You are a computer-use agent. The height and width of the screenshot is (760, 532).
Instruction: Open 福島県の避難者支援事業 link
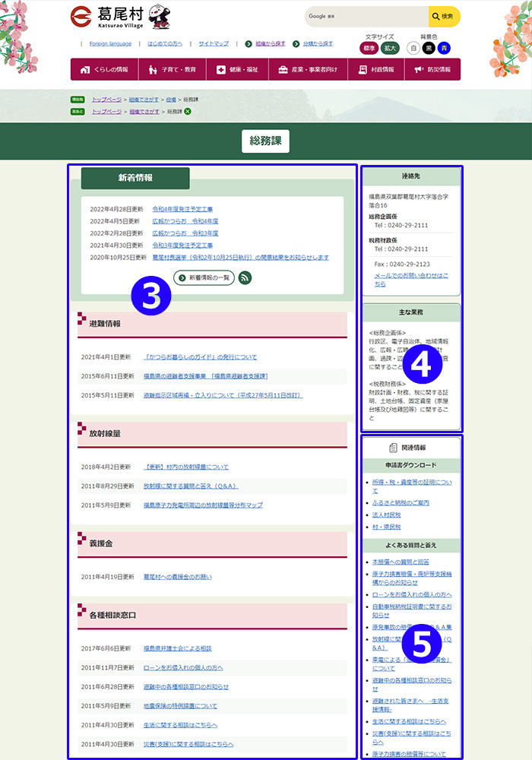(x=205, y=376)
